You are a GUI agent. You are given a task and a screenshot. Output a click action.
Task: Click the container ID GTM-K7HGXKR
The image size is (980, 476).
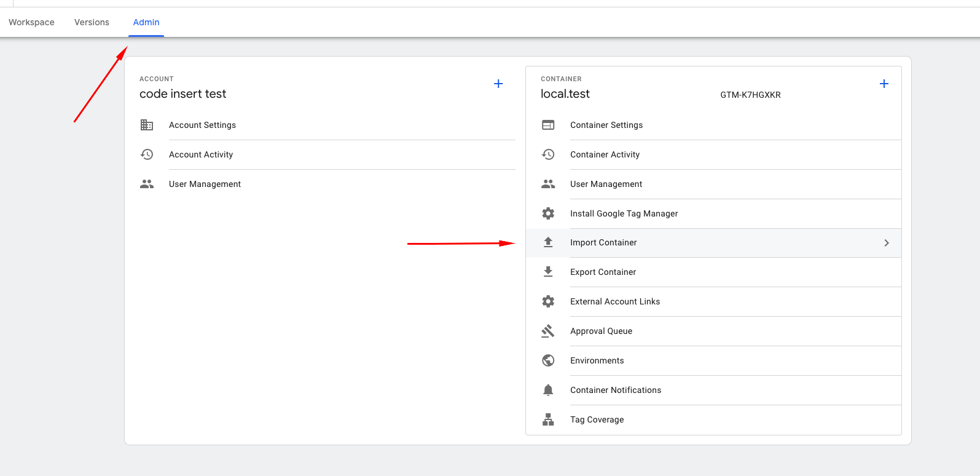pos(750,95)
